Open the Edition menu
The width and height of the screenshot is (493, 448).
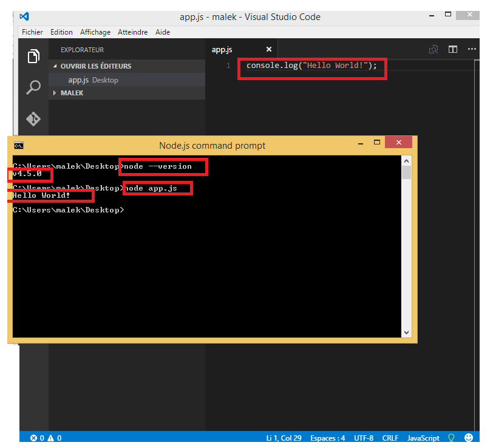point(61,32)
